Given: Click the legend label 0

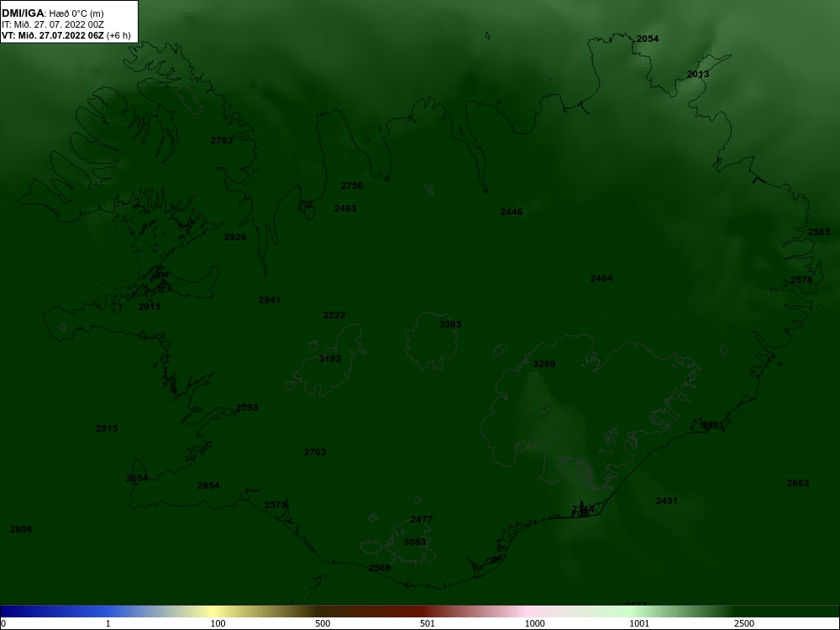Looking at the screenshot, I should [3, 623].
